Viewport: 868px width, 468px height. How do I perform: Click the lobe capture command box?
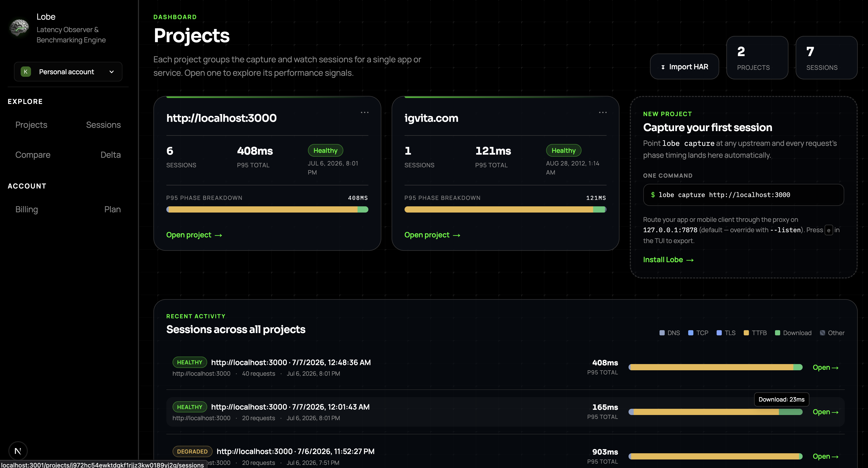743,194
